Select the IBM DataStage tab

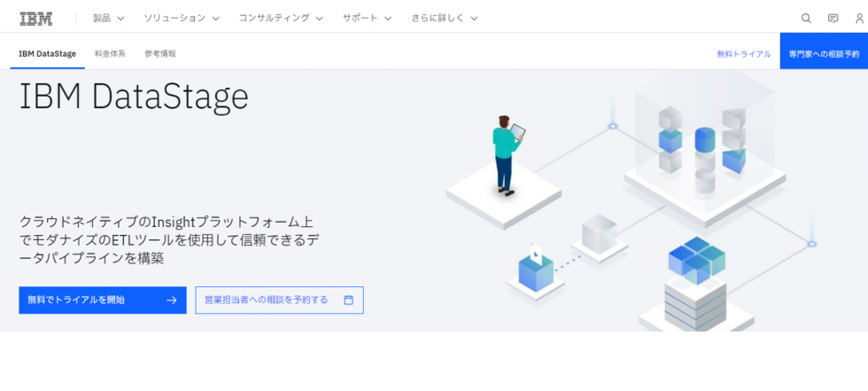(47, 54)
